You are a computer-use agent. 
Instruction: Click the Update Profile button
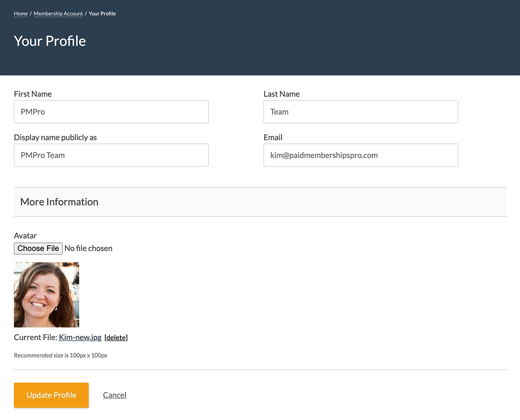coord(51,395)
